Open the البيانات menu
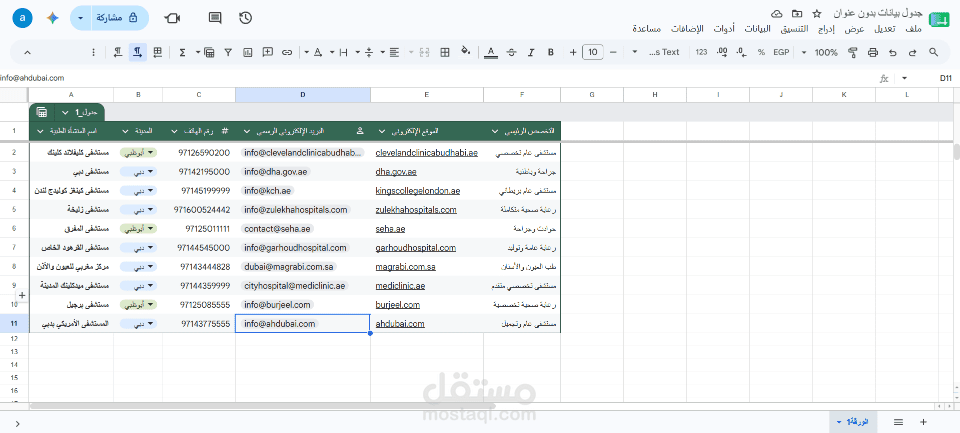The height and width of the screenshot is (433, 960). click(757, 29)
